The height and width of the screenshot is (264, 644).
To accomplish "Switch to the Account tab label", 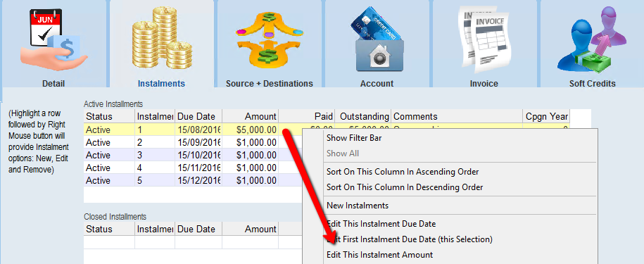I will click(x=377, y=83).
